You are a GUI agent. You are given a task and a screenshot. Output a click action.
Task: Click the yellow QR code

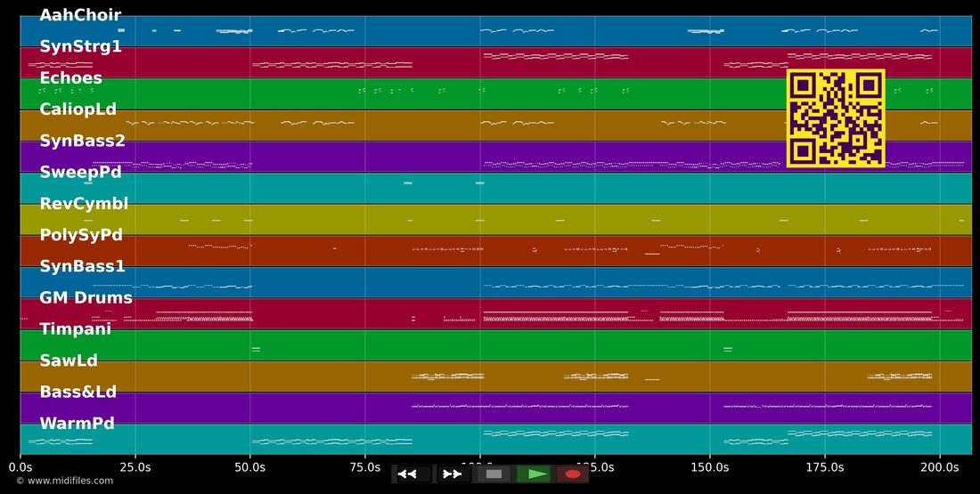coord(835,118)
